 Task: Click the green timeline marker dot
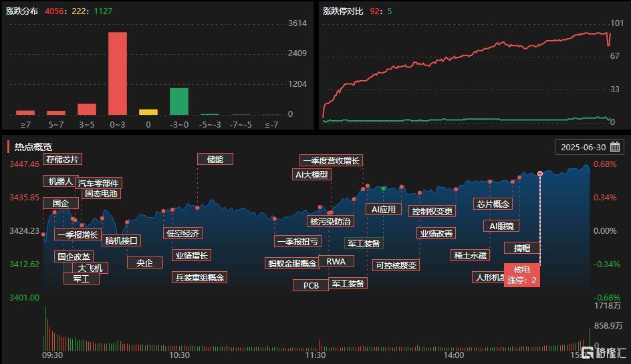click(384, 188)
